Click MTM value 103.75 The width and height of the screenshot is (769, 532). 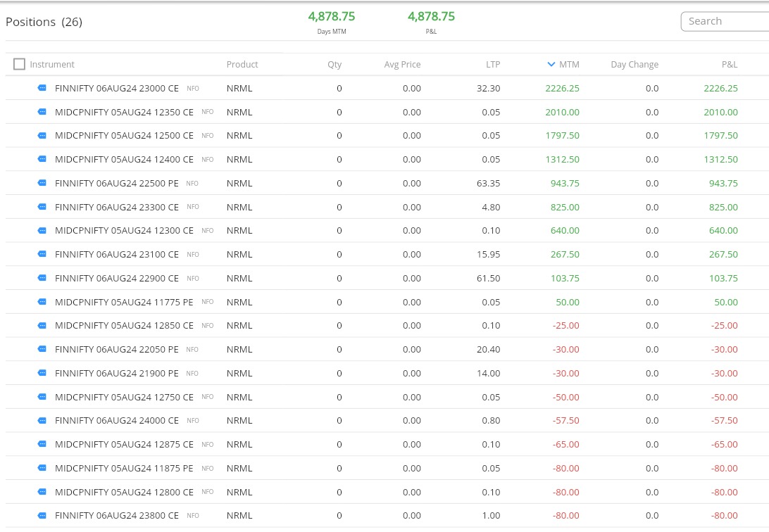pos(565,278)
